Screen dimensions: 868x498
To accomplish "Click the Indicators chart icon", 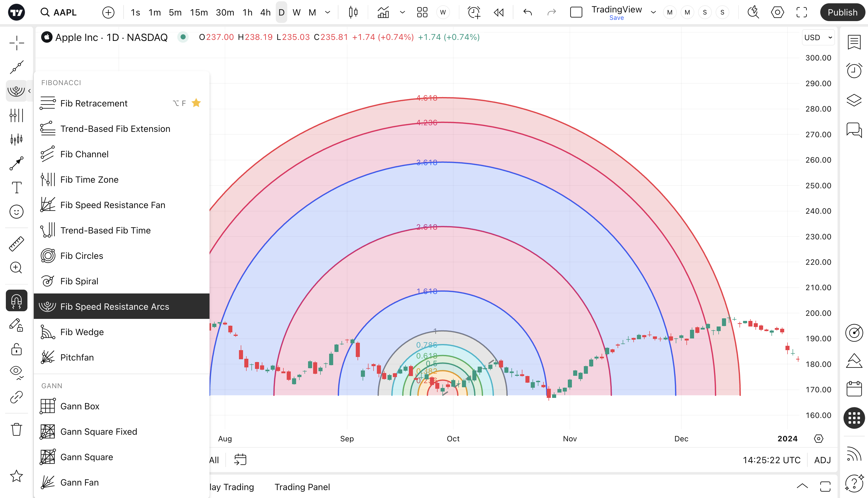I will (383, 13).
